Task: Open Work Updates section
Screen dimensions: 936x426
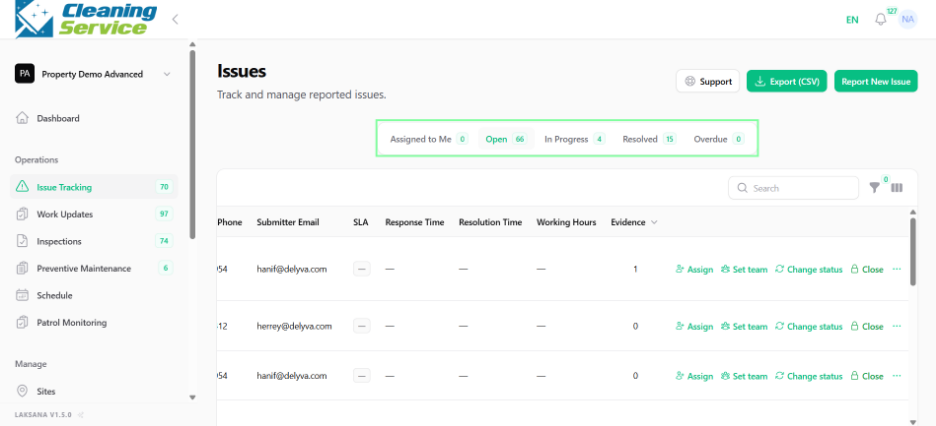Action: click(x=94, y=214)
